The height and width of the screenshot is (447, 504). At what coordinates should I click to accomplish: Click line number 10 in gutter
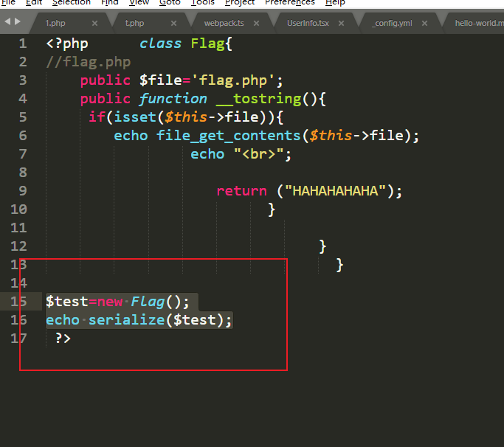point(18,209)
